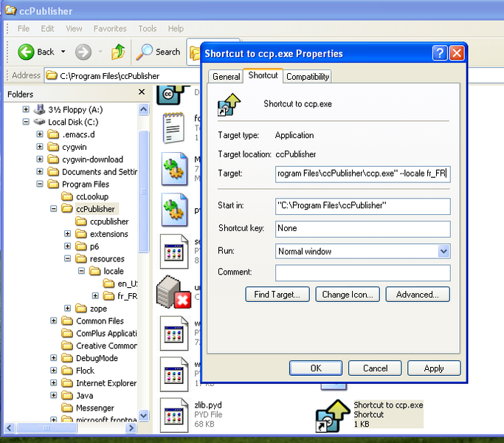This screenshot has width=504, height=443.
Task: Click the Find Target... button
Action: (x=277, y=295)
